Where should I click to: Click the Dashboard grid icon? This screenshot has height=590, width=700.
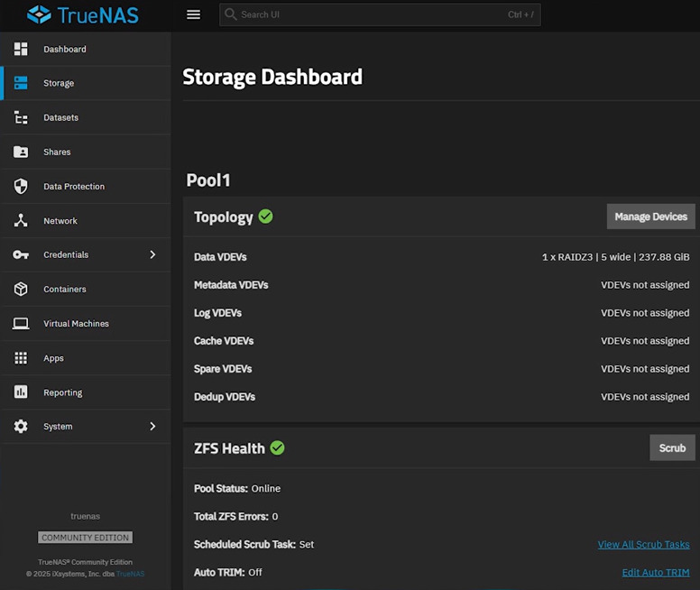click(x=21, y=49)
